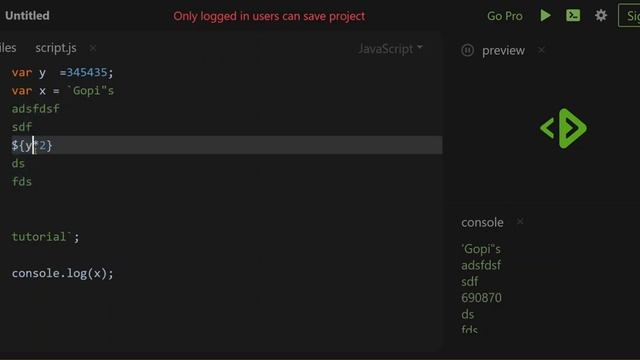The width and height of the screenshot is (640, 360).
Task: Place cursor on console.log(x) line
Action: (x=62, y=273)
